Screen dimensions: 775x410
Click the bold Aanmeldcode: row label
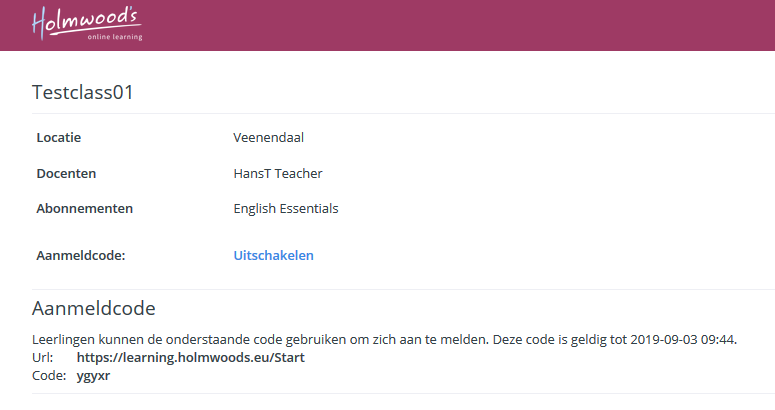point(81,255)
